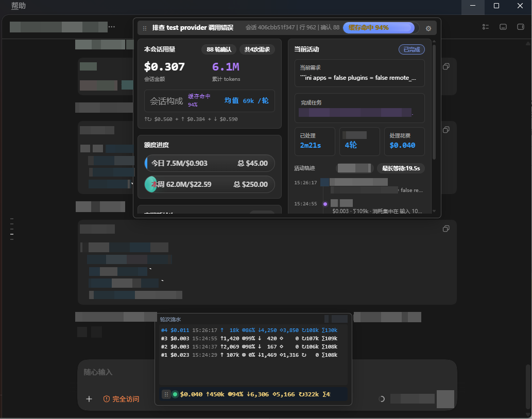This screenshot has width=532, height=419.
Task: Click the 轮次流水 panel heading
Action: pyautogui.click(x=170, y=319)
